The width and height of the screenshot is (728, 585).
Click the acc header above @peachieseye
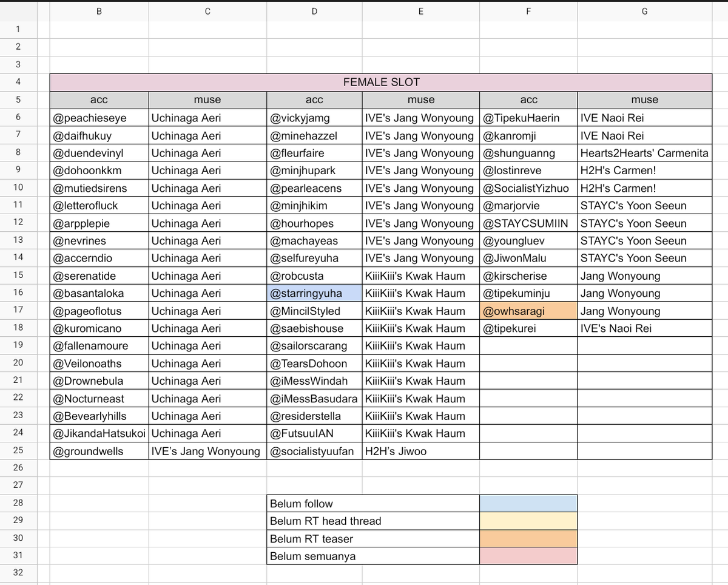99,100
